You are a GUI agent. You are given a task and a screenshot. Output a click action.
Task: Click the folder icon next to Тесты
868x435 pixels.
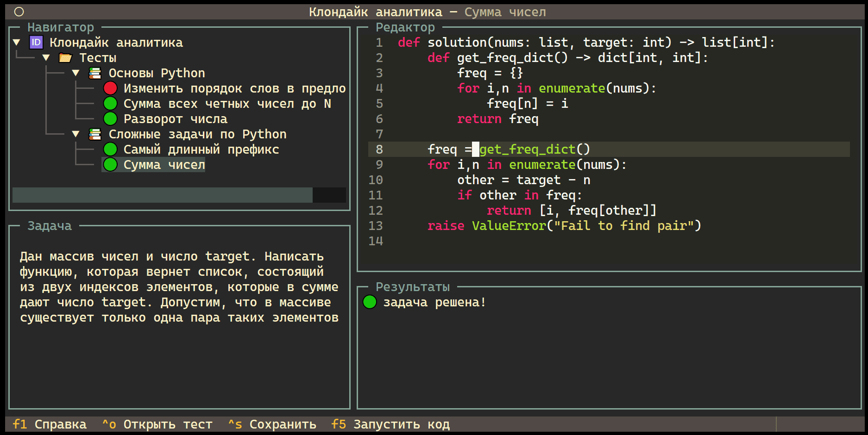click(x=65, y=58)
